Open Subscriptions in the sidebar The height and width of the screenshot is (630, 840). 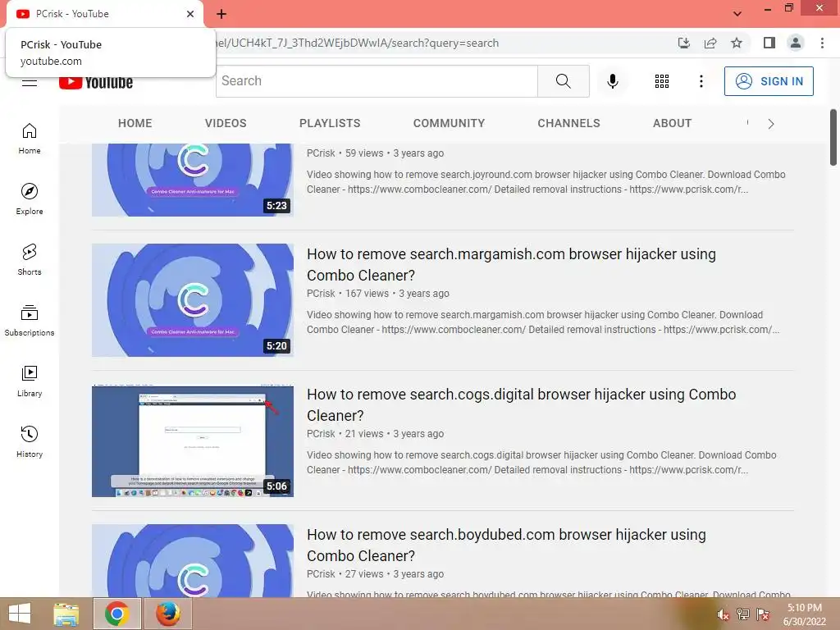point(30,321)
